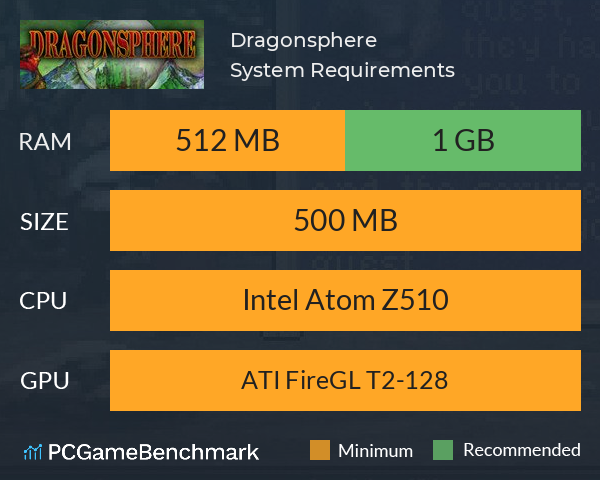Screen dimensions: 600x480
Task: Click the Dragonsphere game cover thumbnail
Action: [x=112, y=54]
